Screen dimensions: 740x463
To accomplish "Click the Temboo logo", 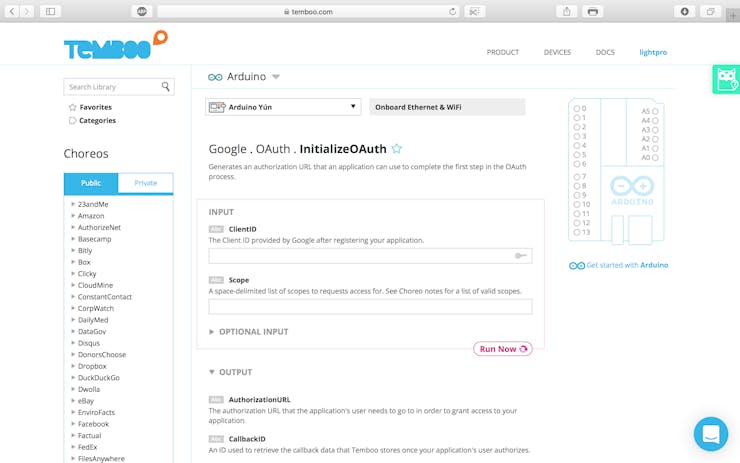I will coord(116,46).
